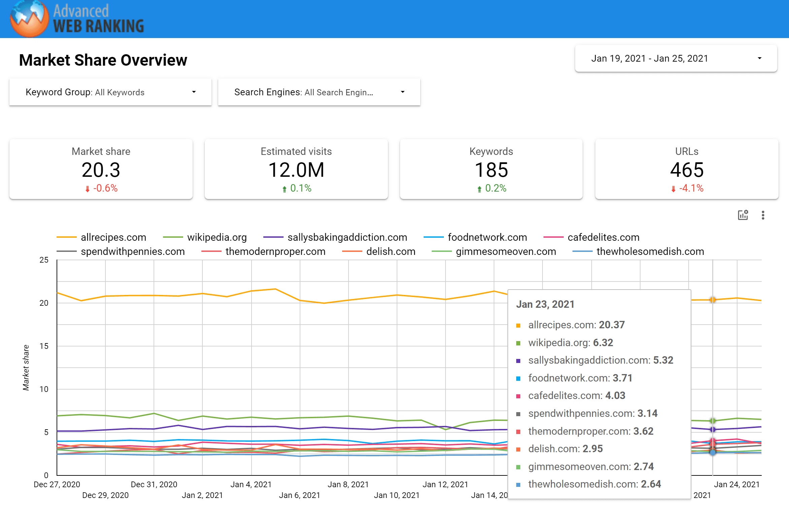Image resolution: width=789 pixels, height=532 pixels.
Task: Click sallysbakingaddiction.com: 5.32 in the tooltip
Action: point(601,360)
